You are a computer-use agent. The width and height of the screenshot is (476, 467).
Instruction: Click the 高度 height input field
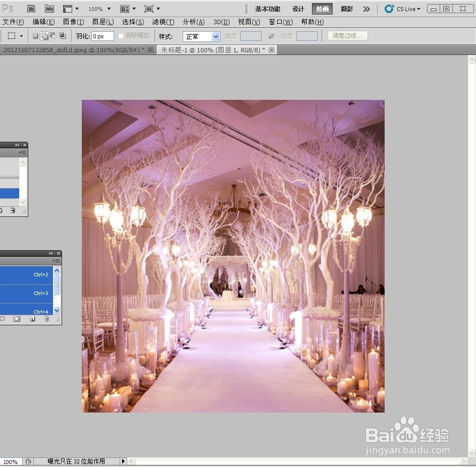click(306, 36)
